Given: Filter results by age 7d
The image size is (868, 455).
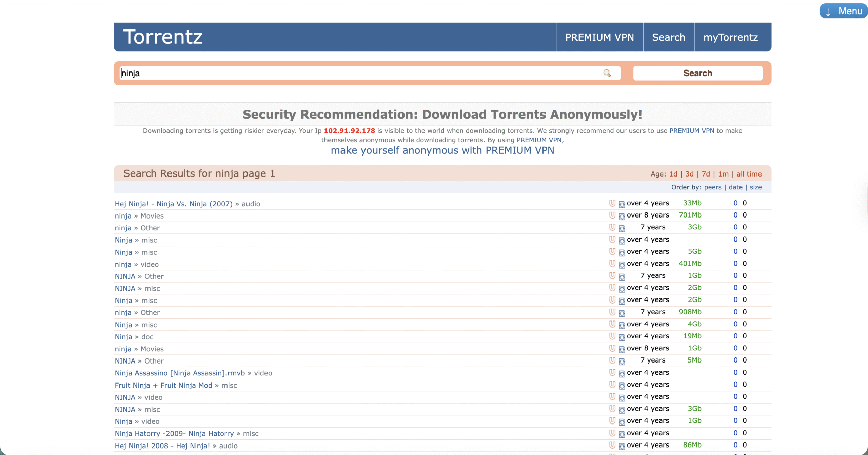Looking at the screenshot, I should [706, 174].
